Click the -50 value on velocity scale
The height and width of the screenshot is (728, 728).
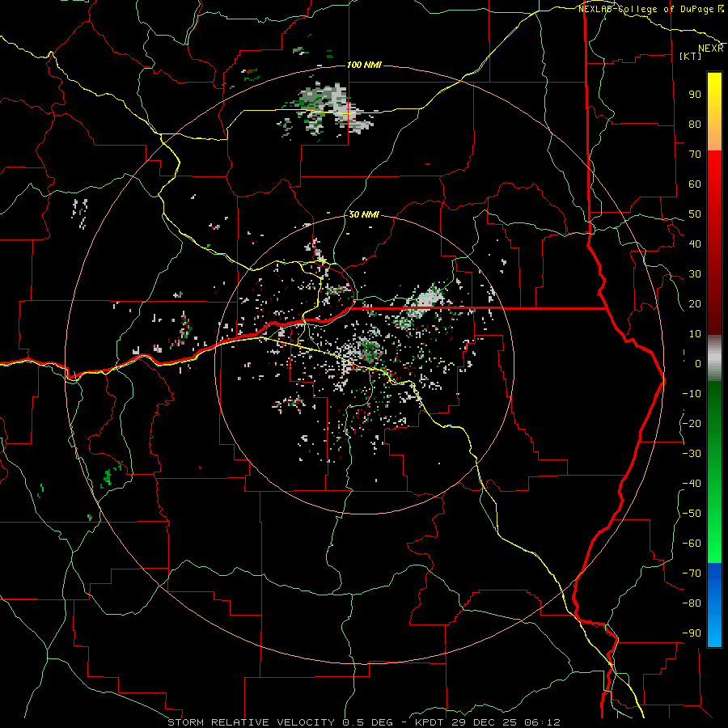point(692,514)
